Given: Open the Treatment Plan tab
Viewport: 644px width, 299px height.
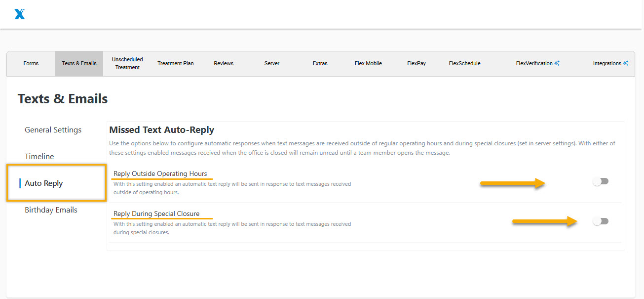Looking at the screenshot, I should pyautogui.click(x=176, y=63).
